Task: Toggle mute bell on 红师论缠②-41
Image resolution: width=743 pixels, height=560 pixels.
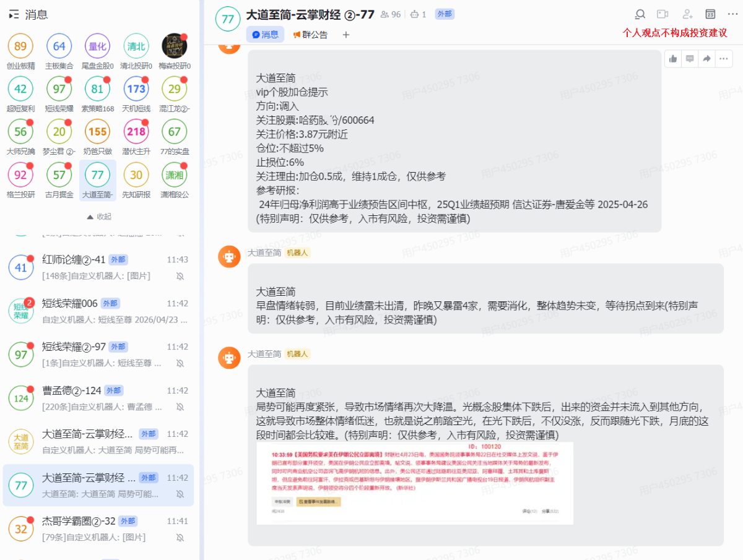Action: (180, 276)
